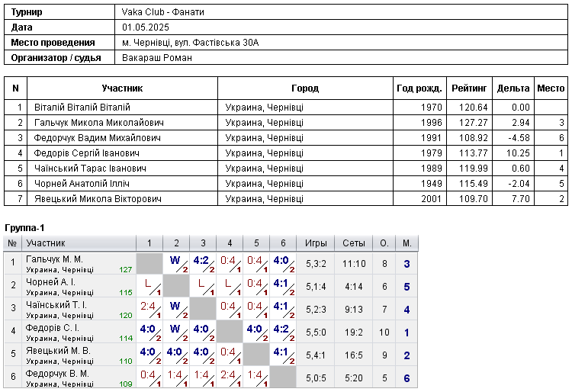The width and height of the screenshot is (572, 392).
Task: Click games record 5,3:2 in Гальчук row
Action: pyautogui.click(x=316, y=264)
